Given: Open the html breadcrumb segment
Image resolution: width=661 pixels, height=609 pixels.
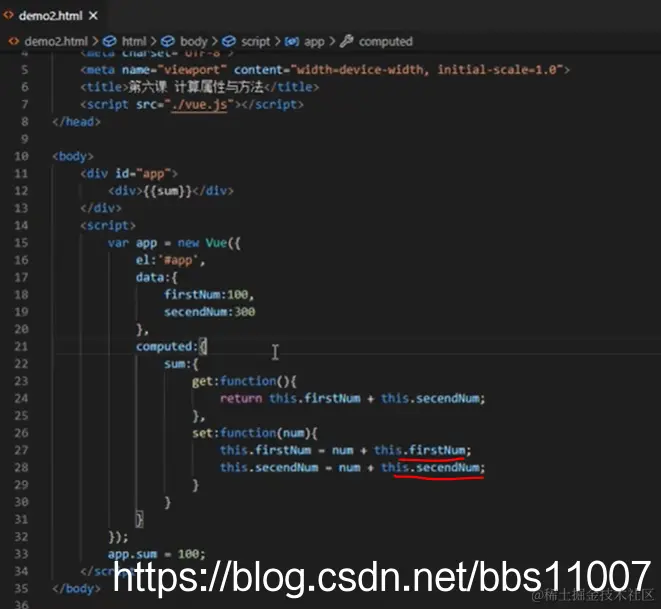Looking at the screenshot, I should pos(134,41).
